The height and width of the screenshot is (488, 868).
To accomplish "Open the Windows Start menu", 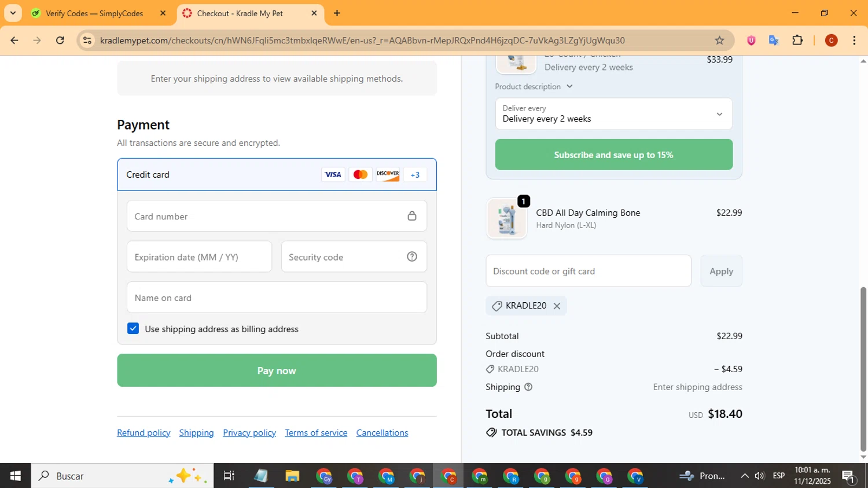I will click(x=15, y=476).
